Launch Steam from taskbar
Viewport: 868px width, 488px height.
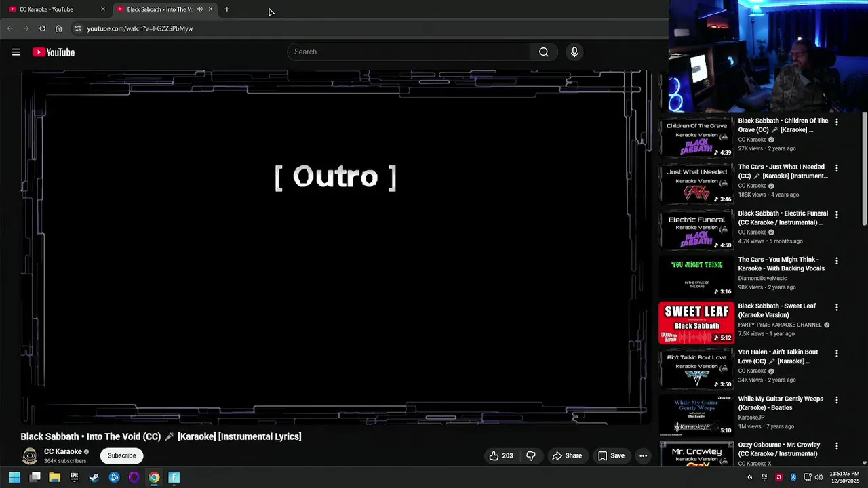click(94, 477)
